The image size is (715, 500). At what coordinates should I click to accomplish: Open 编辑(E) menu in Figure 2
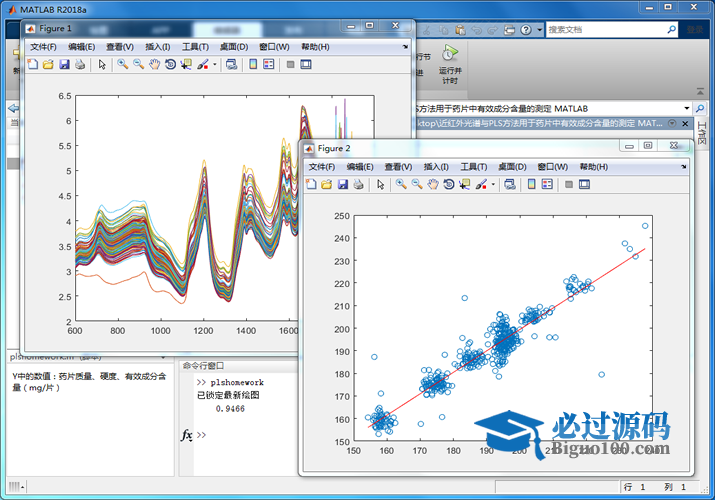pos(360,167)
